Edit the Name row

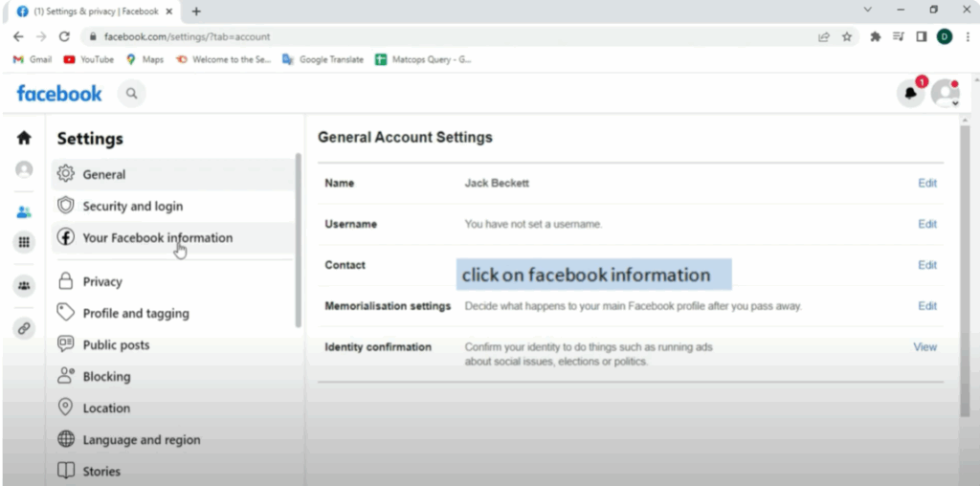(926, 183)
